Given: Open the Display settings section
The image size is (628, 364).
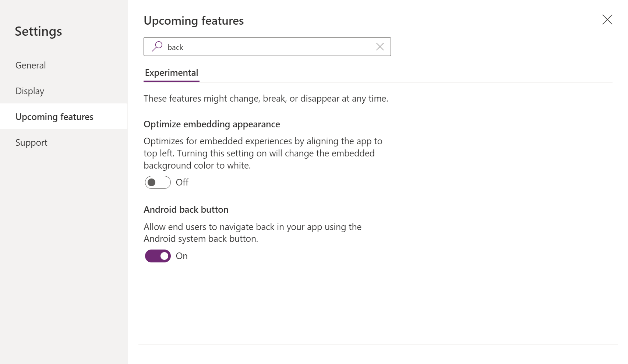Looking at the screenshot, I should click(29, 91).
